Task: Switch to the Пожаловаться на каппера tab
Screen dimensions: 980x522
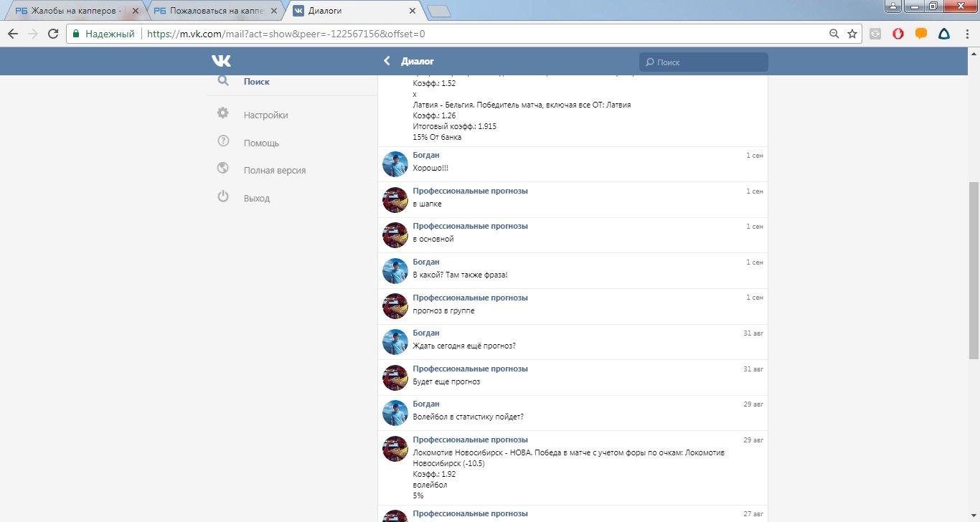Action: 211,11
